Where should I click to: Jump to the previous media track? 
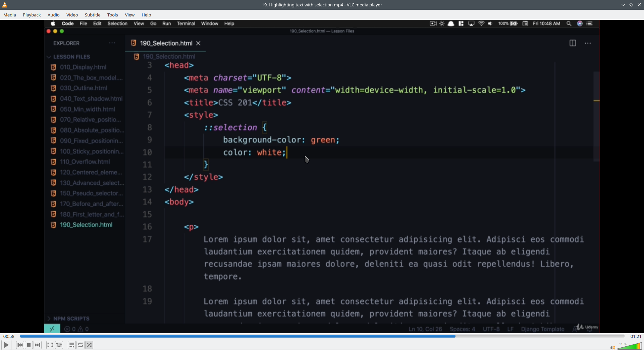[20, 345]
